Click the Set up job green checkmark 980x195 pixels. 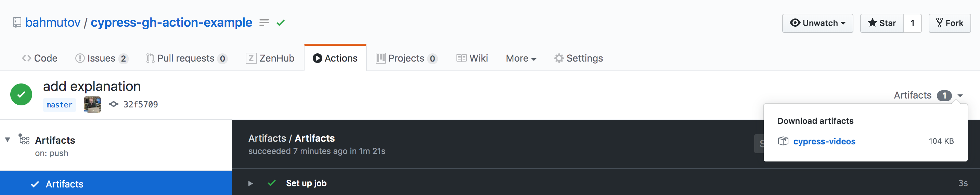272,183
